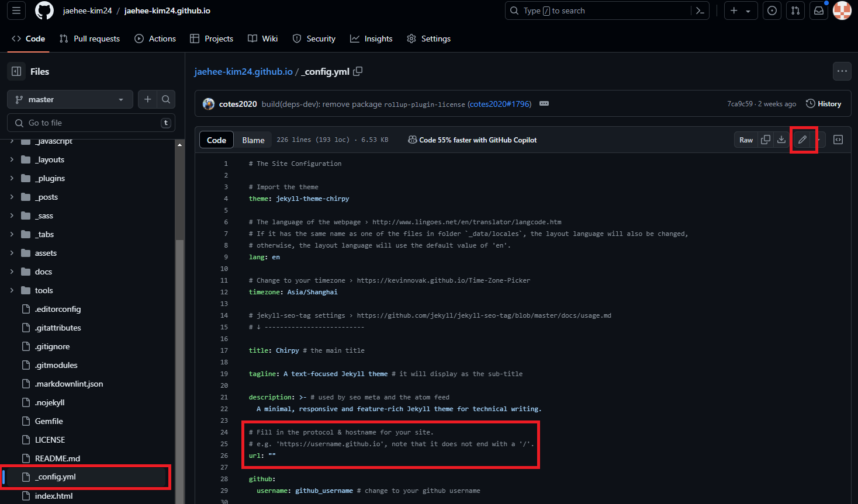Open the cotes2020 author link
The image size is (858, 504).
coord(238,104)
